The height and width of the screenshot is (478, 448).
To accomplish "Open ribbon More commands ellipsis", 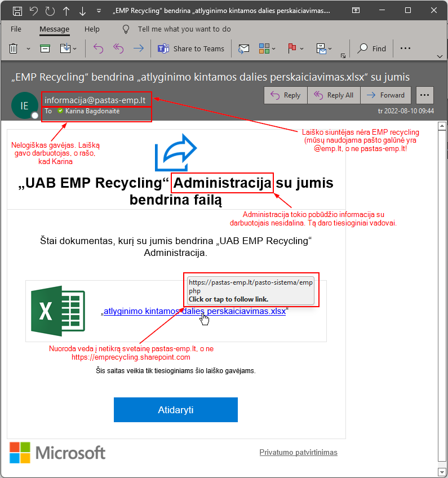I will 405,48.
